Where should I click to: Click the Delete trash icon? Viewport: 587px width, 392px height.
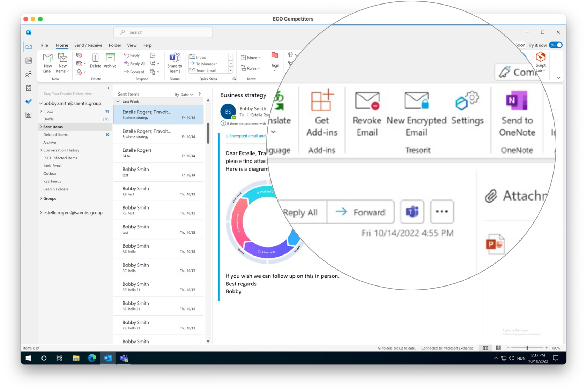tap(95, 60)
